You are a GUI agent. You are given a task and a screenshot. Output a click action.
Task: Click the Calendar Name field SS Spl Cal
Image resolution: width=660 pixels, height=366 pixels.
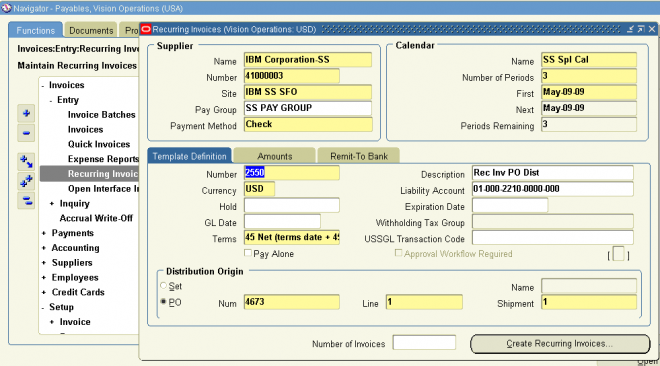[x=589, y=60]
